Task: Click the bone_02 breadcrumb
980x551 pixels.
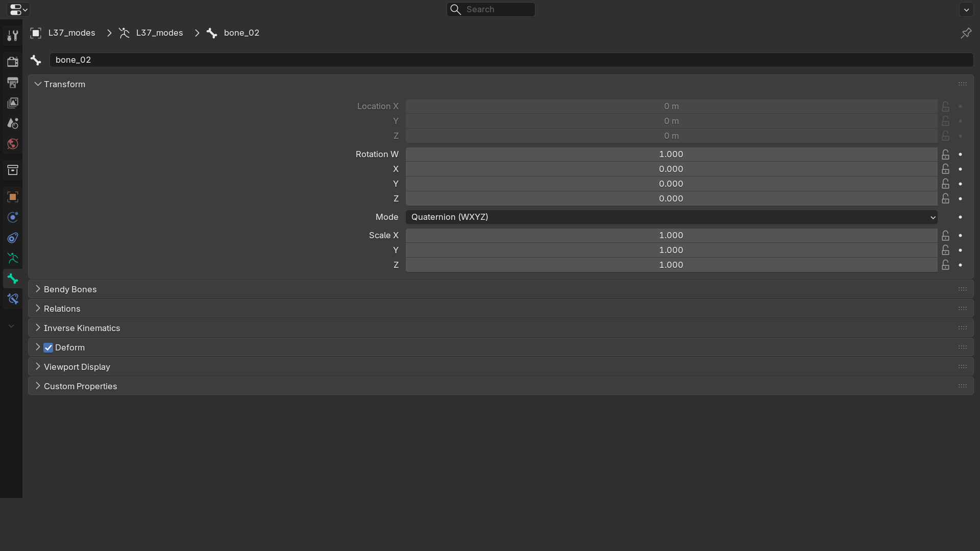Action: [233, 33]
